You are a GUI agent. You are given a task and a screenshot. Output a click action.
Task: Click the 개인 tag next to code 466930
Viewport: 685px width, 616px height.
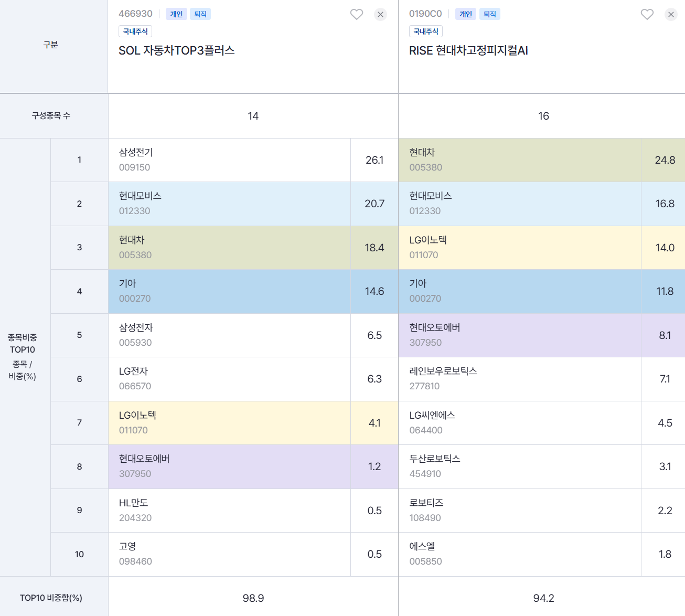(x=176, y=14)
